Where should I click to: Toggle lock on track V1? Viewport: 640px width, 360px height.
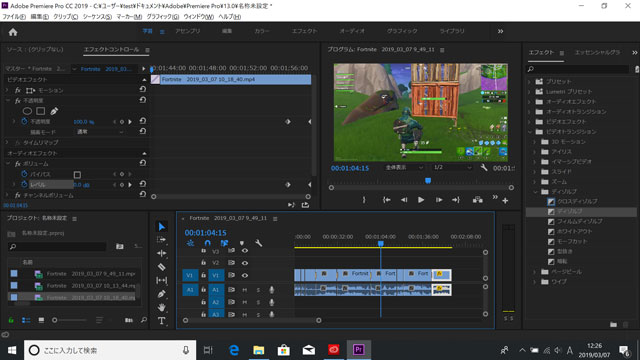(203, 276)
